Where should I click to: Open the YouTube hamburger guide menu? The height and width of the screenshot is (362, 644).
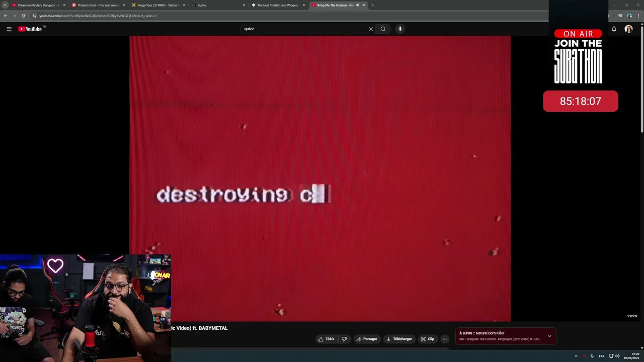(x=9, y=29)
